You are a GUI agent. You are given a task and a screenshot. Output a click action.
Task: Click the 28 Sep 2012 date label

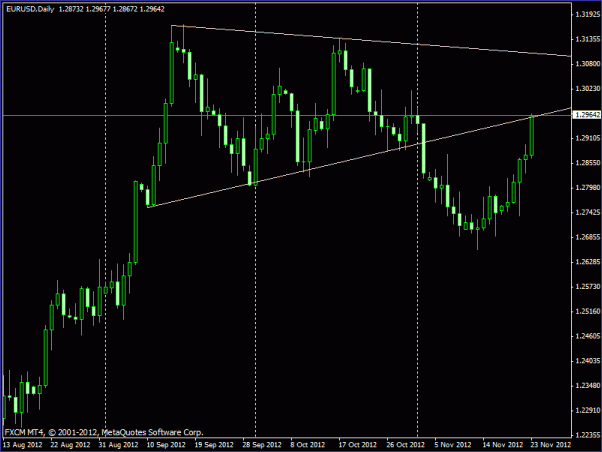click(x=262, y=445)
